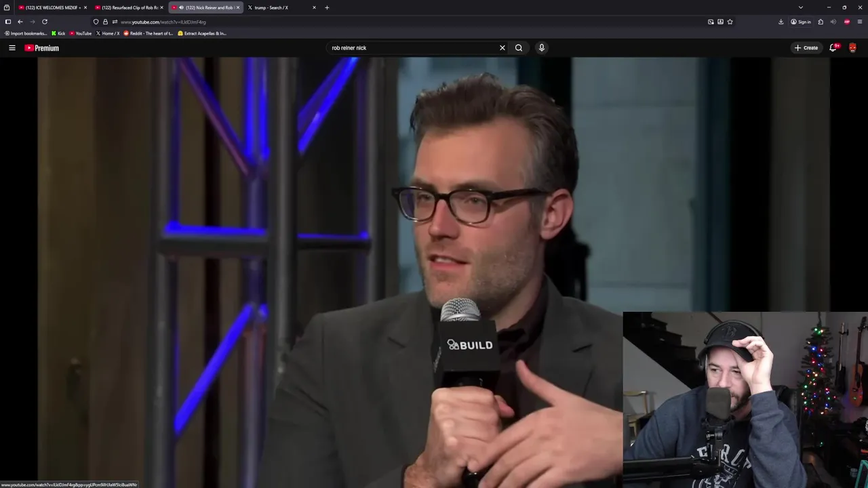Close the Resurfaced Clip of Rob tab
Image resolution: width=868 pixels, height=488 pixels.
tap(161, 7)
